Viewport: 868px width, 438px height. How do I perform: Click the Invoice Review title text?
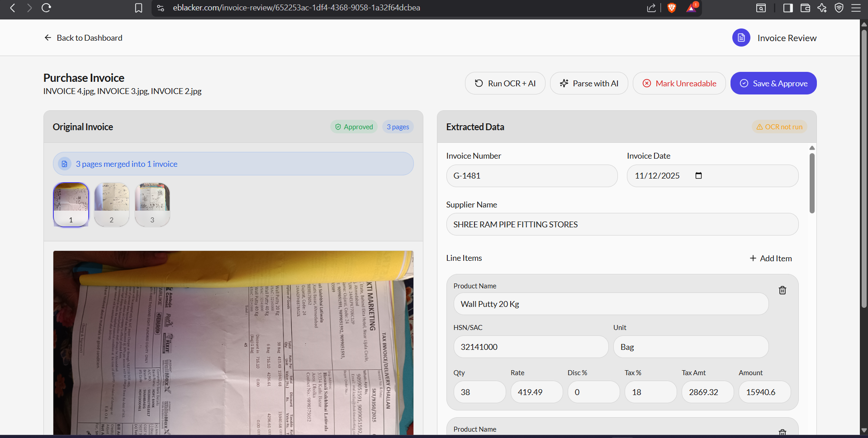point(787,38)
